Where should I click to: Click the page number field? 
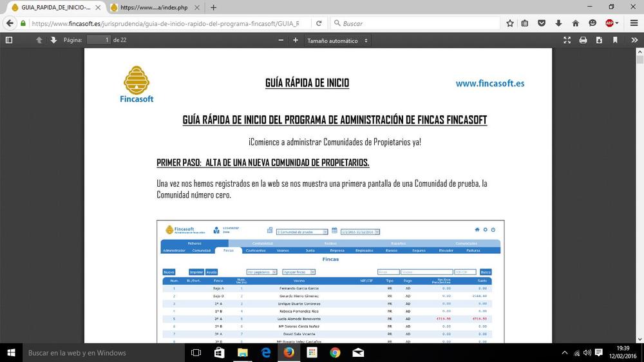pos(99,40)
